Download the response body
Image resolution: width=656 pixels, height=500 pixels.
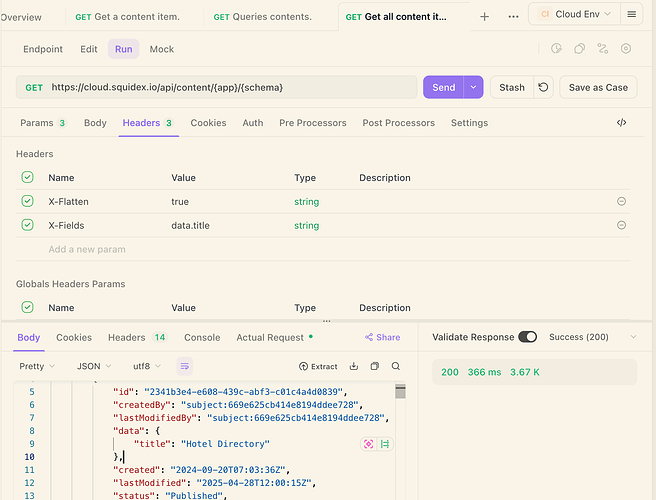pos(354,366)
